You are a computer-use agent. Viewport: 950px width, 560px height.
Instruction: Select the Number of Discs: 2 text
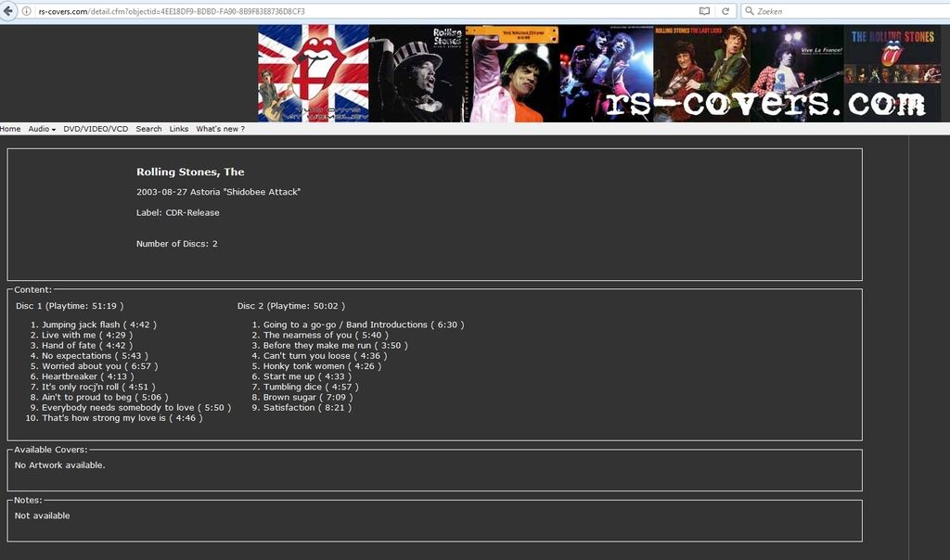click(x=177, y=243)
